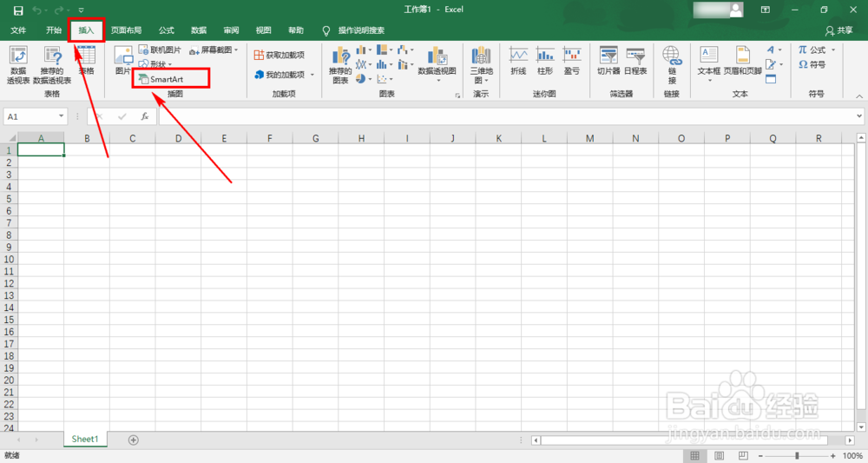The width and height of the screenshot is (868, 463).
Task: Select the Sheet1 tab
Action: coord(85,440)
